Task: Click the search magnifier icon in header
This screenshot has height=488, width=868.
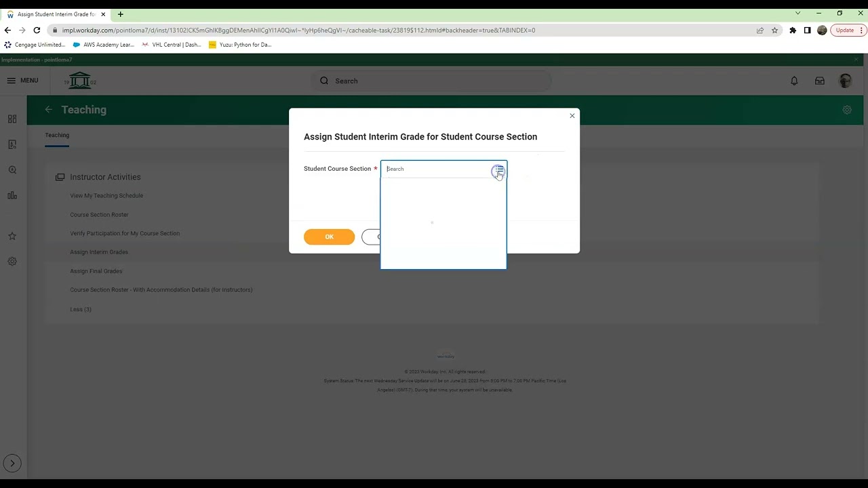Action: [324, 81]
